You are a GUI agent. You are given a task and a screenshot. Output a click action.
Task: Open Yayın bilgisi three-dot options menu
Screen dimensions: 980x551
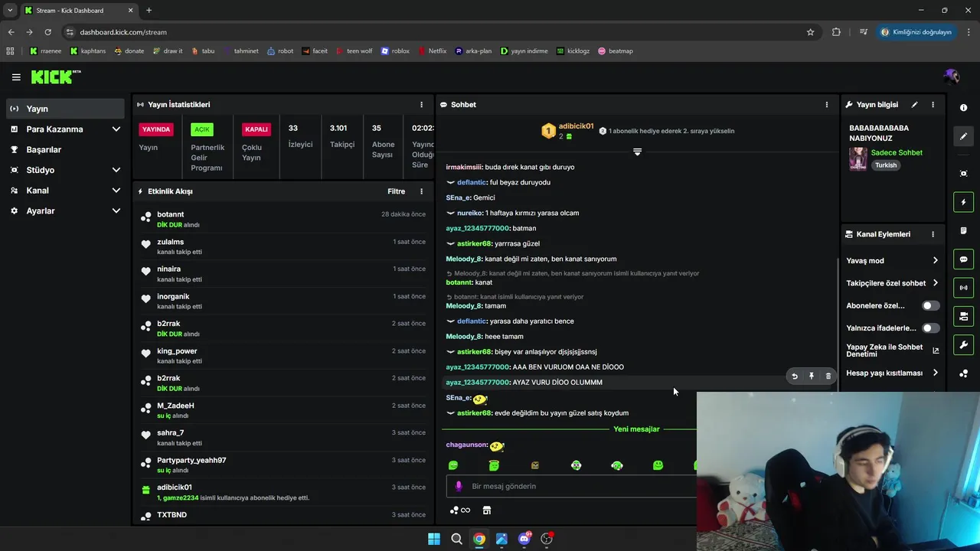(933, 105)
